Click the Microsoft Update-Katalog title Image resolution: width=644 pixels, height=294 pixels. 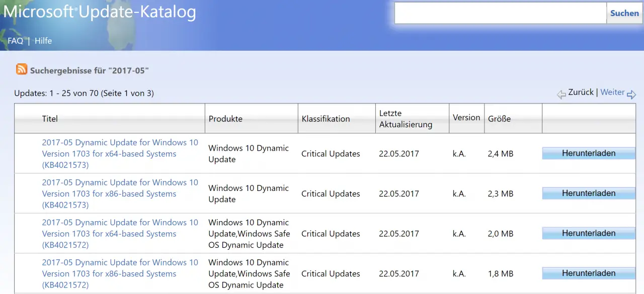pos(100,12)
